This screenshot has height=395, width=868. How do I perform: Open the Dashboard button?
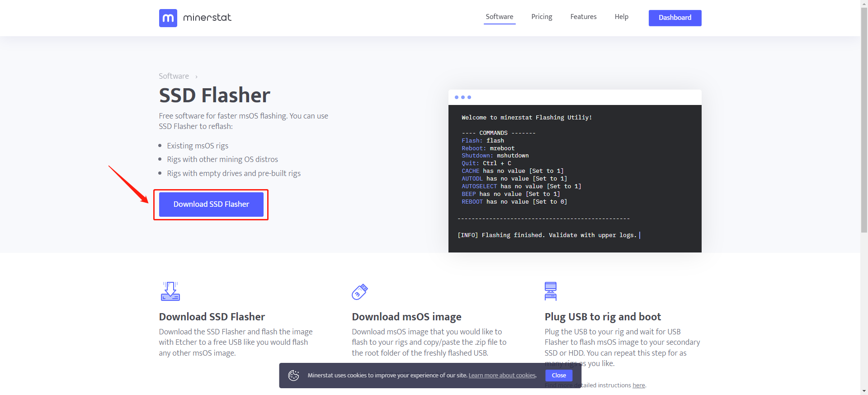[675, 18]
